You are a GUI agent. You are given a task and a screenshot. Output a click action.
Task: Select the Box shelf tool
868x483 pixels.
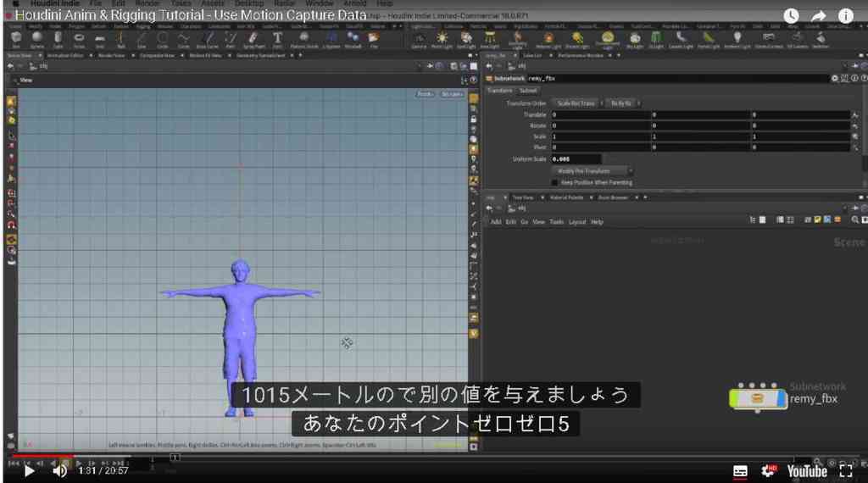[x=16, y=39]
